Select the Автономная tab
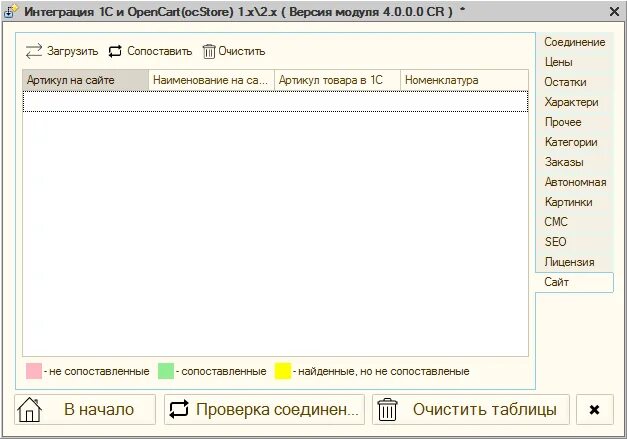 point(574,182)
